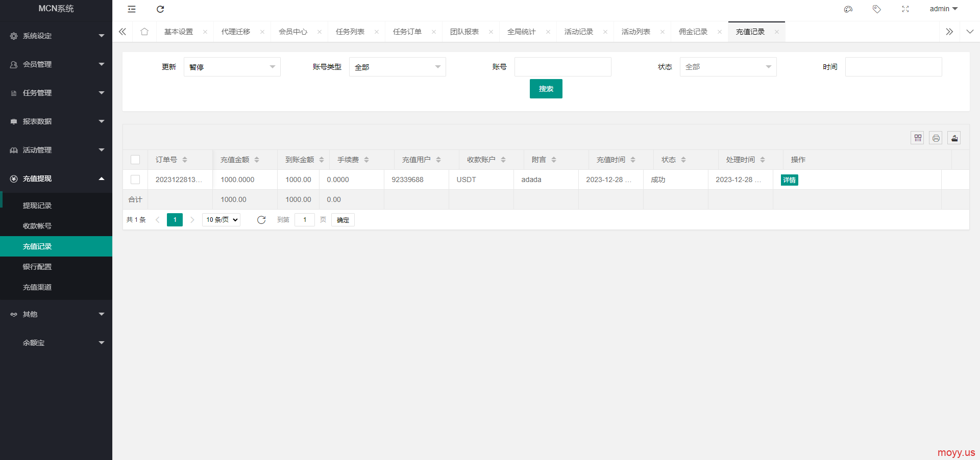This screenshot has height=460, width=980.
Task: Close the 充值记录 tab
Action: (777, 32)
